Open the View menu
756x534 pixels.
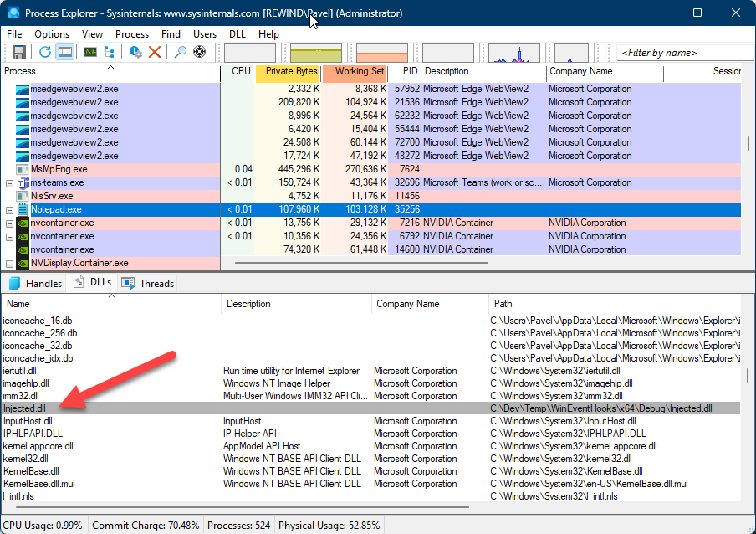tap(92, 34)
